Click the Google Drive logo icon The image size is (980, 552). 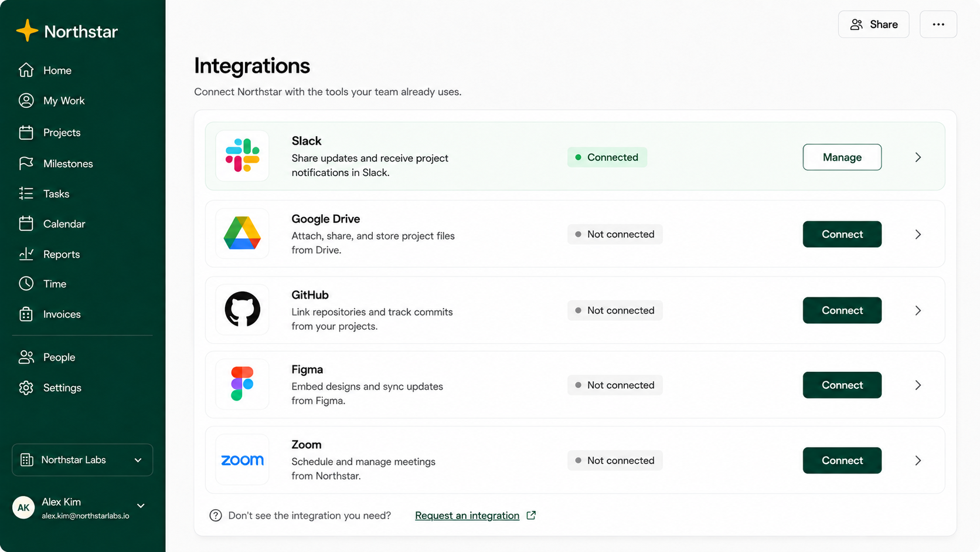coord(242,233)
